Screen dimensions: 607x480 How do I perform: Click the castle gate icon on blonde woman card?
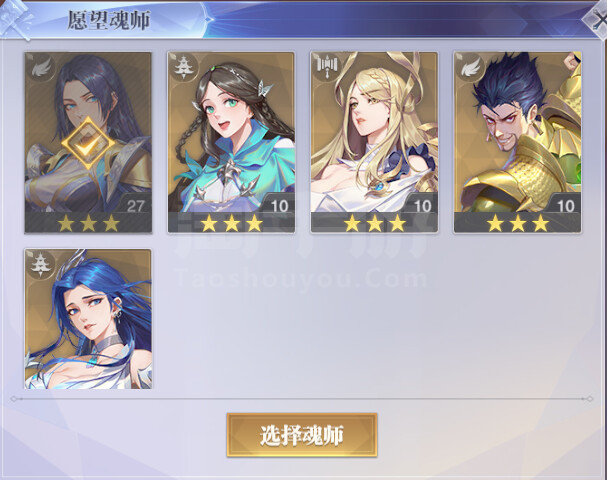pos(327,67)
